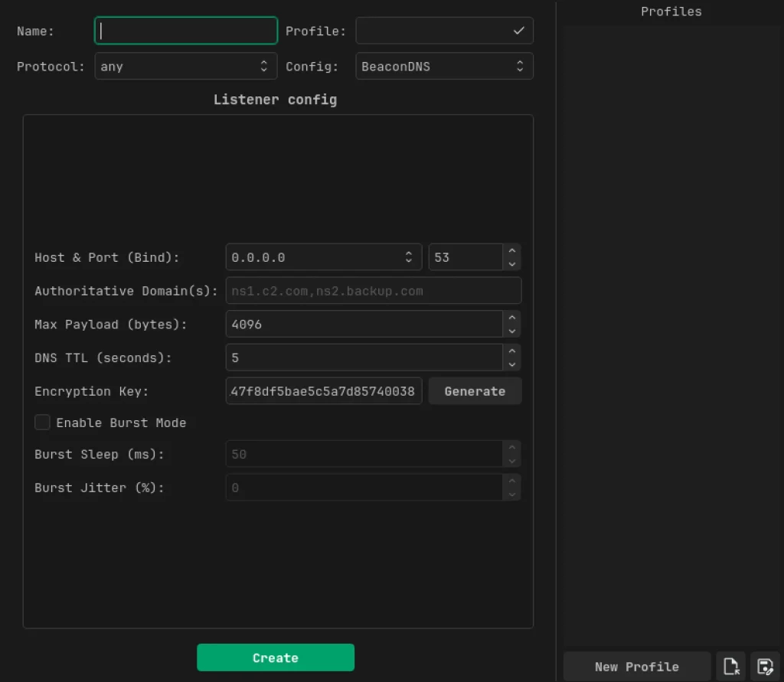Increase Max Payload bytes value
Viewport: 784px width, 682px height.
tap(511, 318)
